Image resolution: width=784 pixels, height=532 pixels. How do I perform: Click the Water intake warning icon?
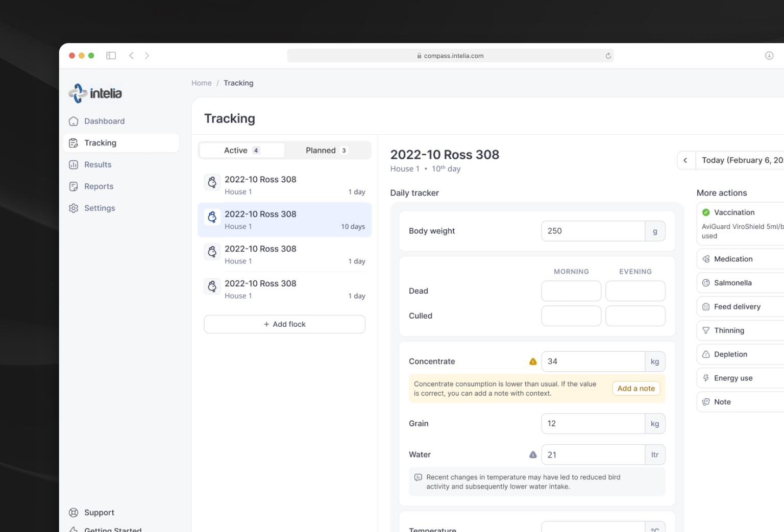pyautogui.click(x=532, y=454)
